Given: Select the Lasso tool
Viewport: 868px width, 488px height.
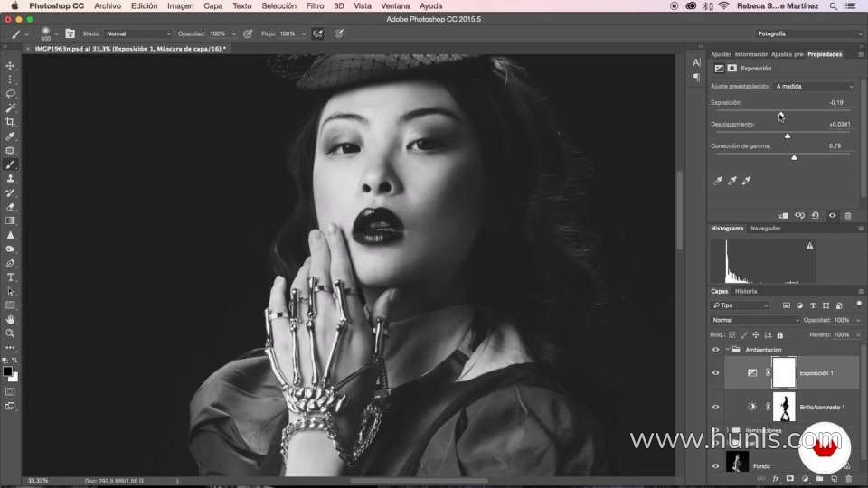Looking at the screenshot, I should pos(10,94).
